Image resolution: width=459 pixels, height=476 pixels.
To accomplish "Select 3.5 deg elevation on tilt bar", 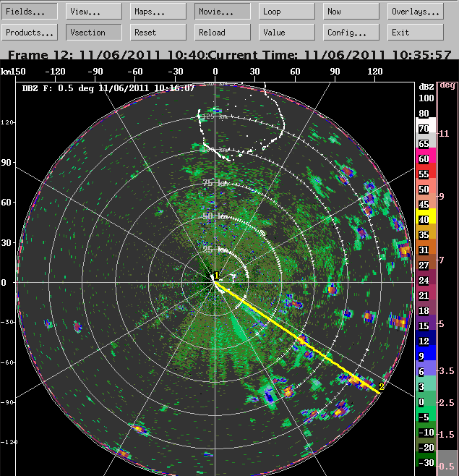I will click(x=446, y=370).
